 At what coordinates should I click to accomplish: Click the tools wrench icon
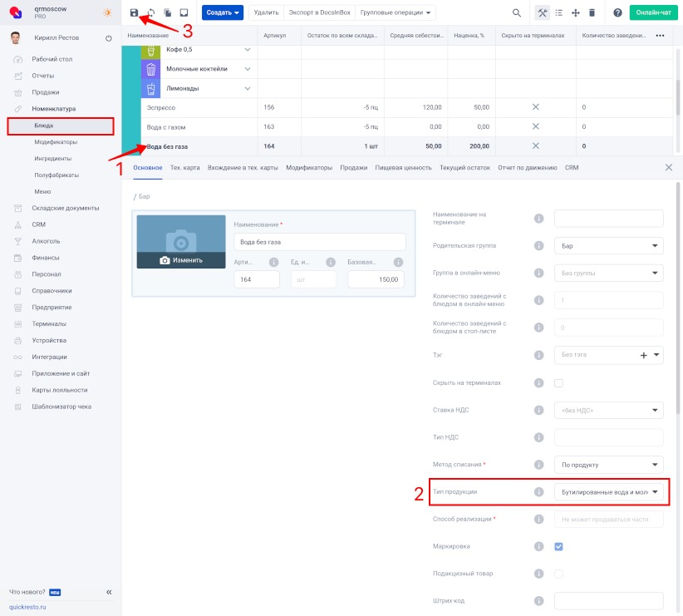coord(543,12)
